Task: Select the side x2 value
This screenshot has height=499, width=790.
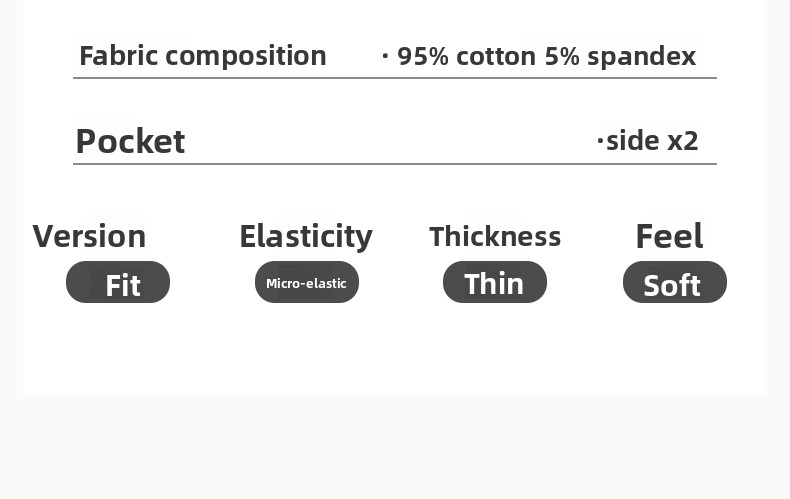Action: click(651, 141)
